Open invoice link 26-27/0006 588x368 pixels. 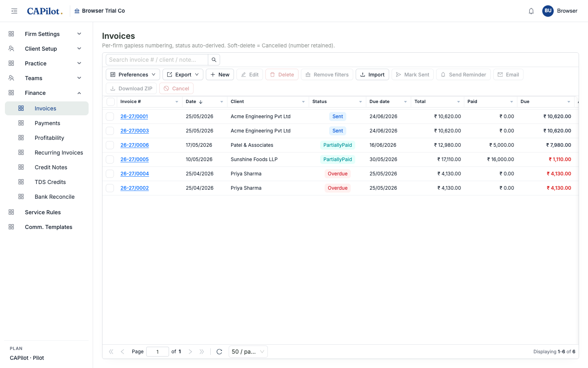[134, 145]
